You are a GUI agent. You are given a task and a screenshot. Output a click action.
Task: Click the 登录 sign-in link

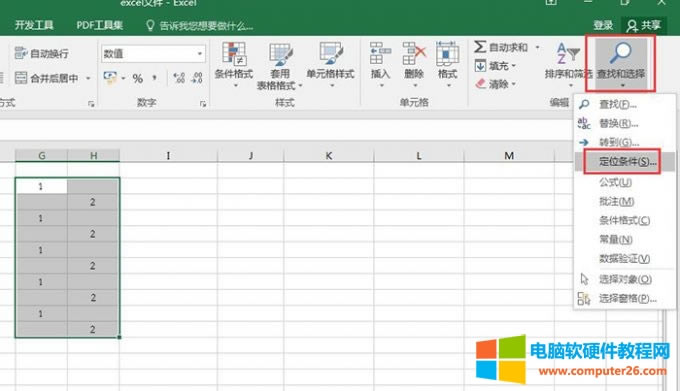tap(603, 26)
